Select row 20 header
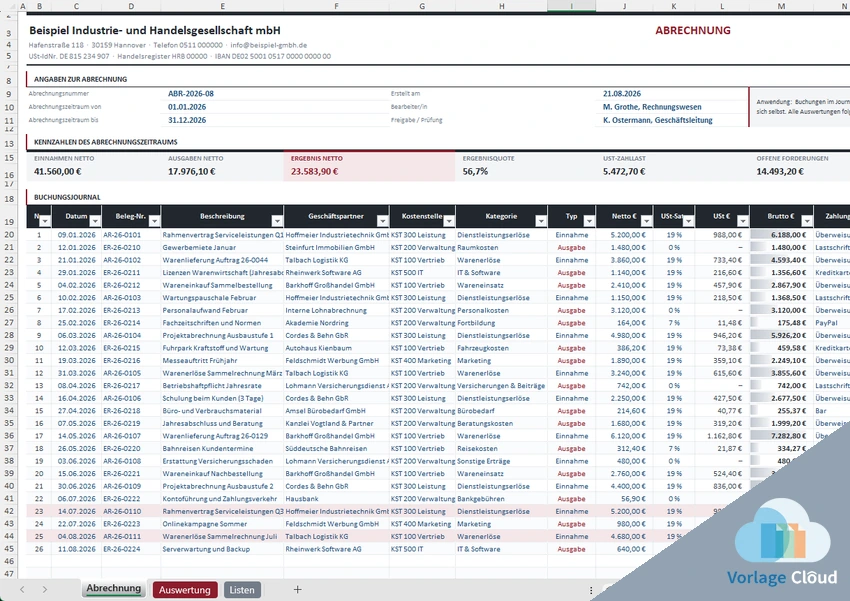The image size is (850, 601). 9,235
